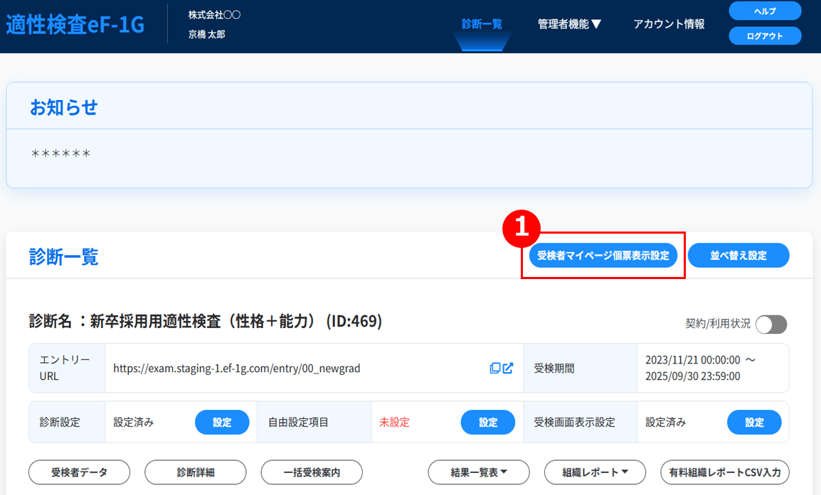Click 設定 button for 受検画面表示設定

[753, 423]
